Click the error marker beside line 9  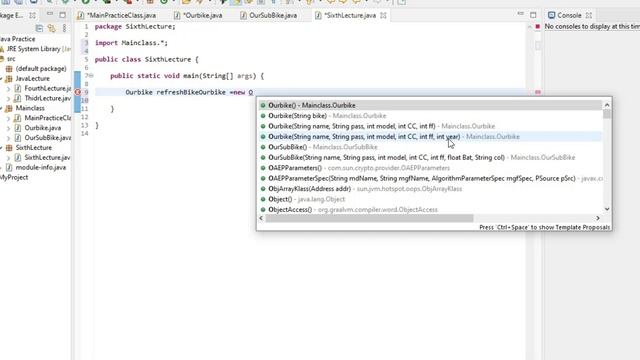(x=78, y=92)
